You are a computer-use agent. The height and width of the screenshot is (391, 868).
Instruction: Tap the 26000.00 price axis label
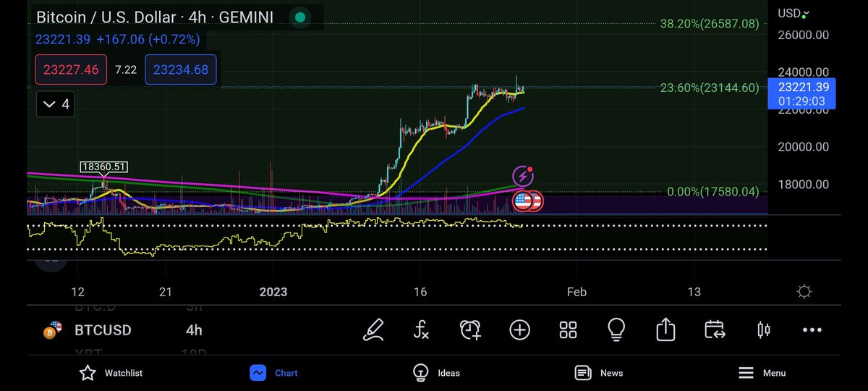[803, 35]
